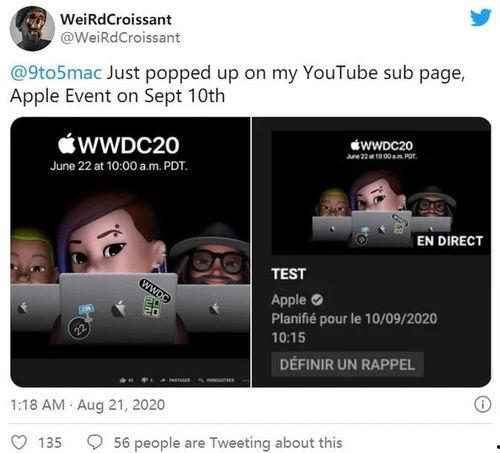Click the heart like icon
Screen dimensions: 500x453
click(19, 443)
